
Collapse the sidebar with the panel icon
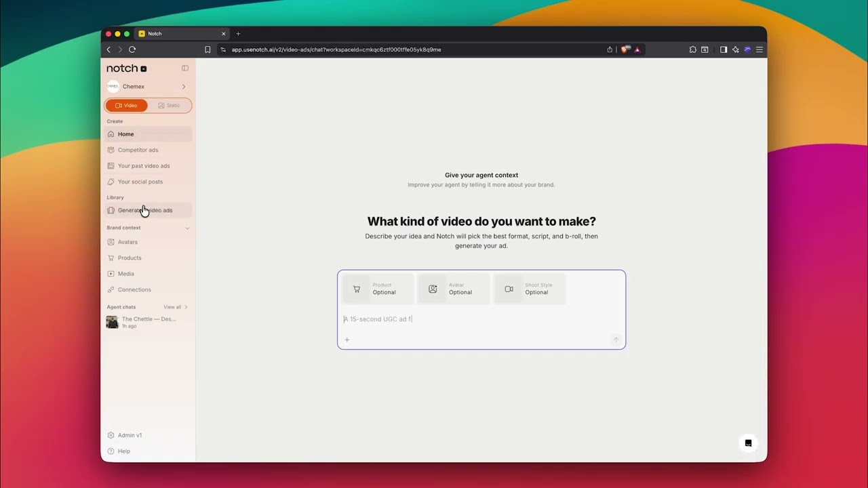click(185, 68)
